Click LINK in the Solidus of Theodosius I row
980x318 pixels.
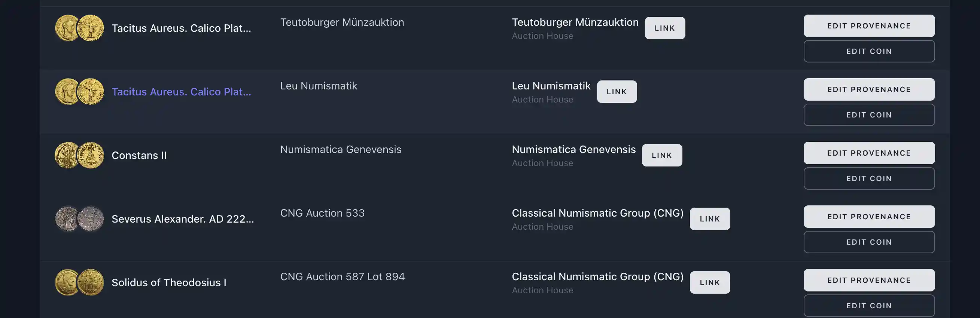[x=710, y=282]
